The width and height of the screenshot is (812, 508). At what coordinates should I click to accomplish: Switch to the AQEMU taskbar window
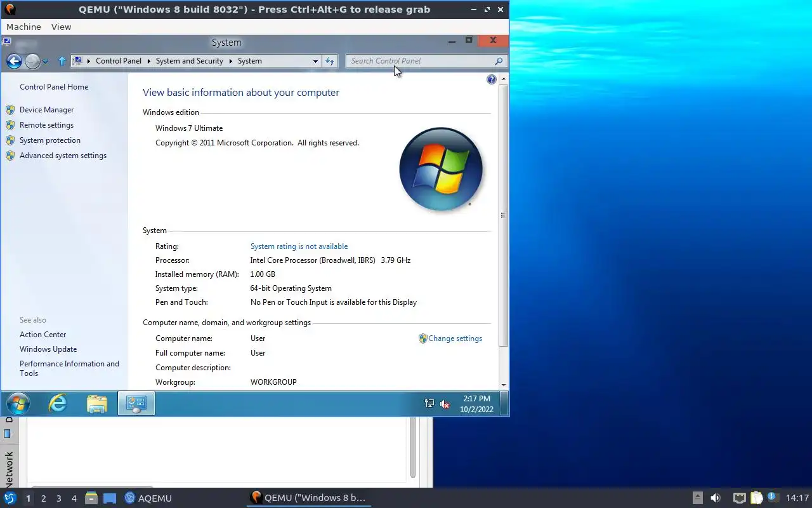(x=148, y=498)
